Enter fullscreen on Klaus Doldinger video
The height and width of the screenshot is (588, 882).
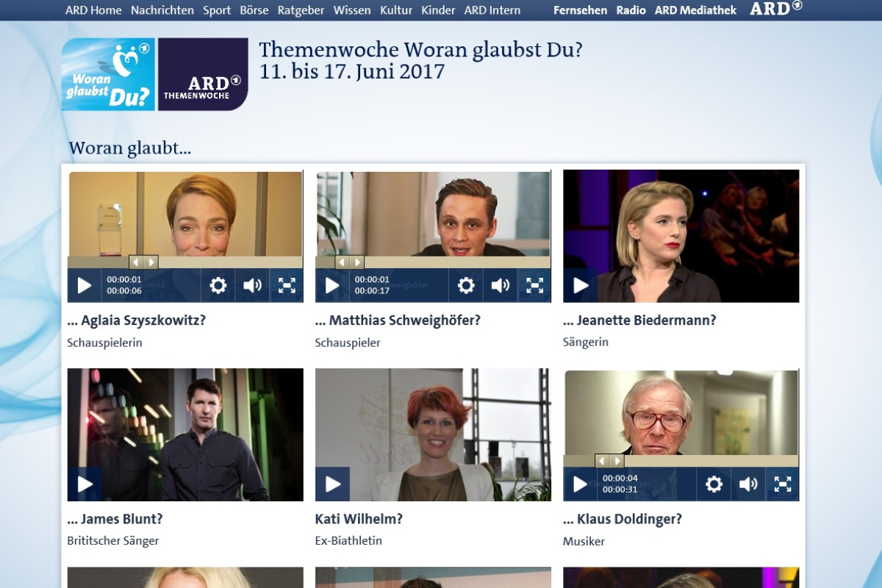click(782, 484)
